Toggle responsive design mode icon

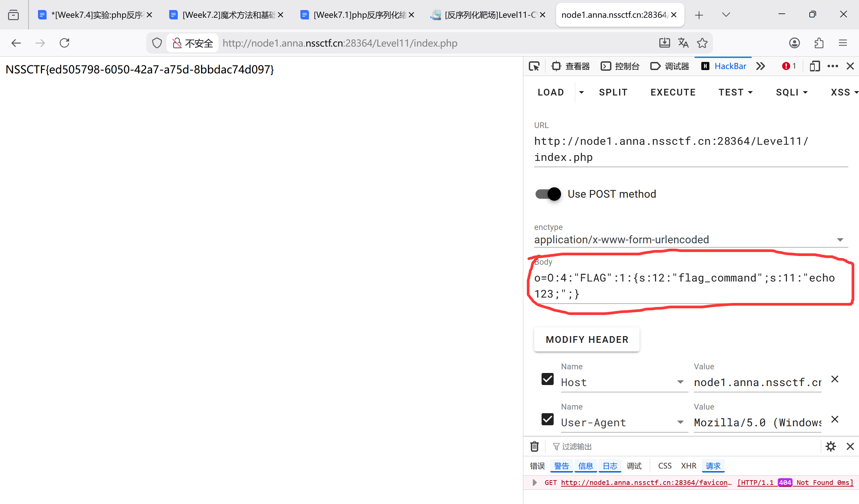[814, 66]
